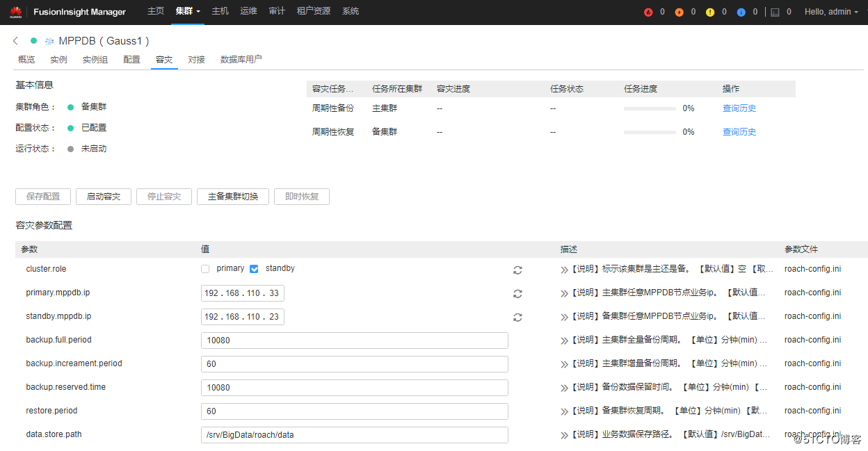Click the 即时恢复 button
Image resolution: width=868 pixels, height=451 pixels.
(302, 197)
